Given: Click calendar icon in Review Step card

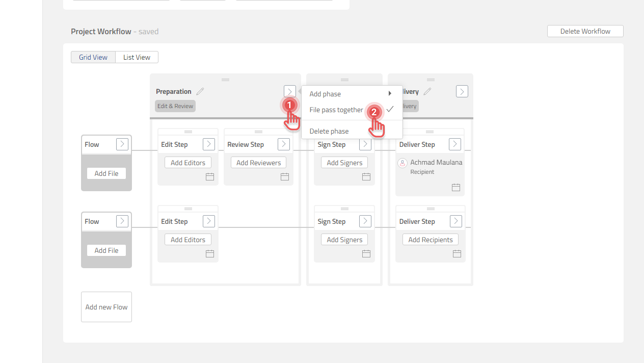Looking at the screenshot, I should click(284, 177).
